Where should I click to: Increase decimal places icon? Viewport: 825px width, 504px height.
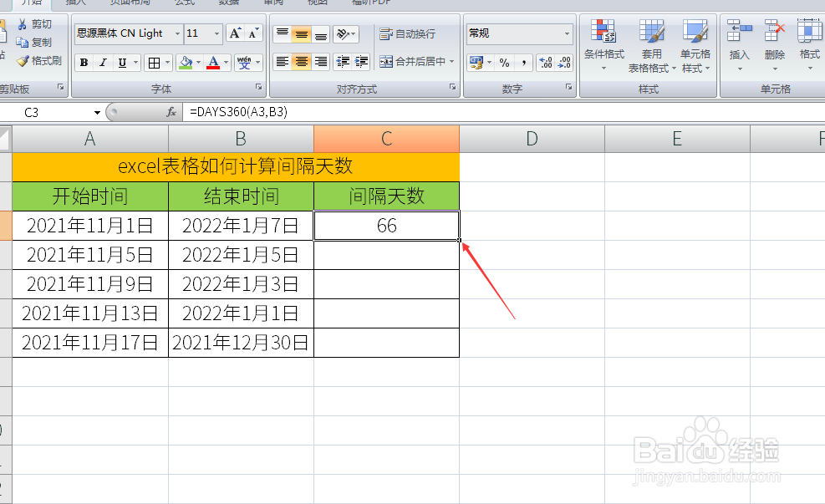546,64
